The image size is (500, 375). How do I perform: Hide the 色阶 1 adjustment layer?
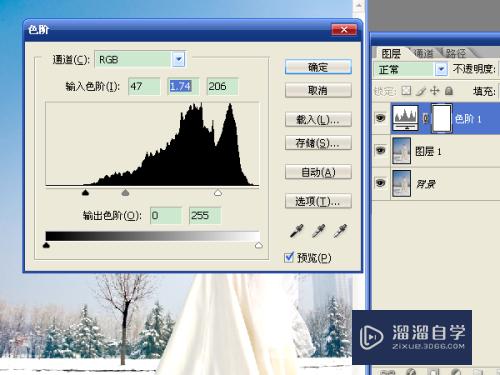380,118
